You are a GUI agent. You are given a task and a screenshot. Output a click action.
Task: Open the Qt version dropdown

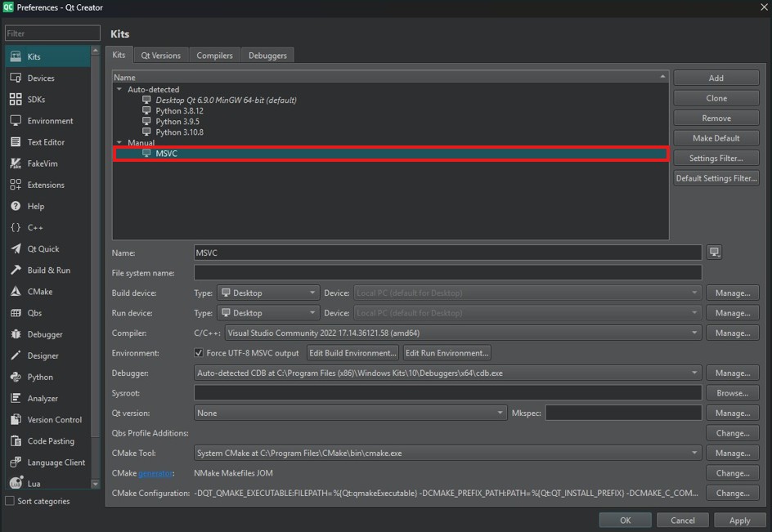(351, 413)
